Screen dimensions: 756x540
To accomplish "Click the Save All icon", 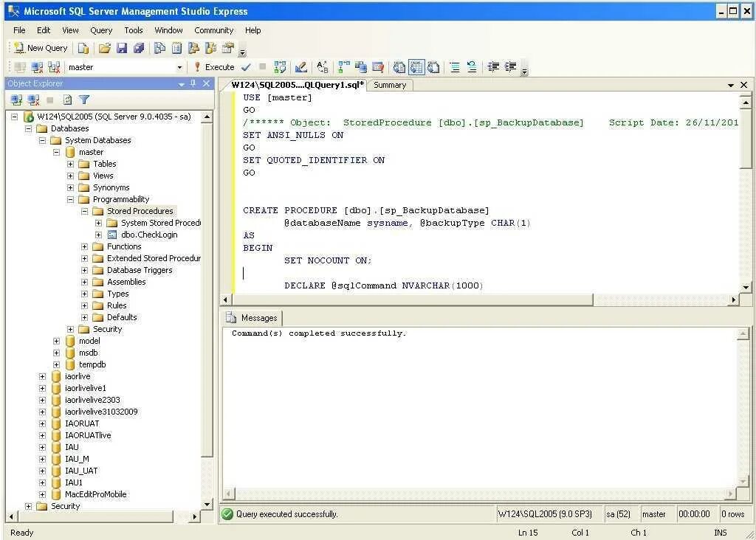I will pos(139,48).
